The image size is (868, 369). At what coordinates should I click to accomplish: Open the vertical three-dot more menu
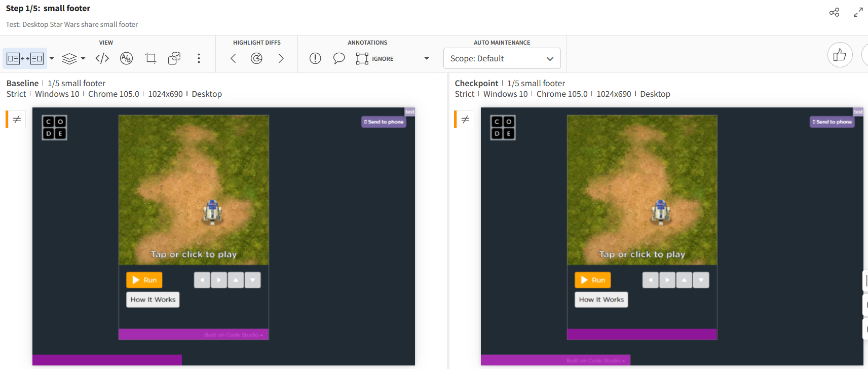tap(199, 58)
